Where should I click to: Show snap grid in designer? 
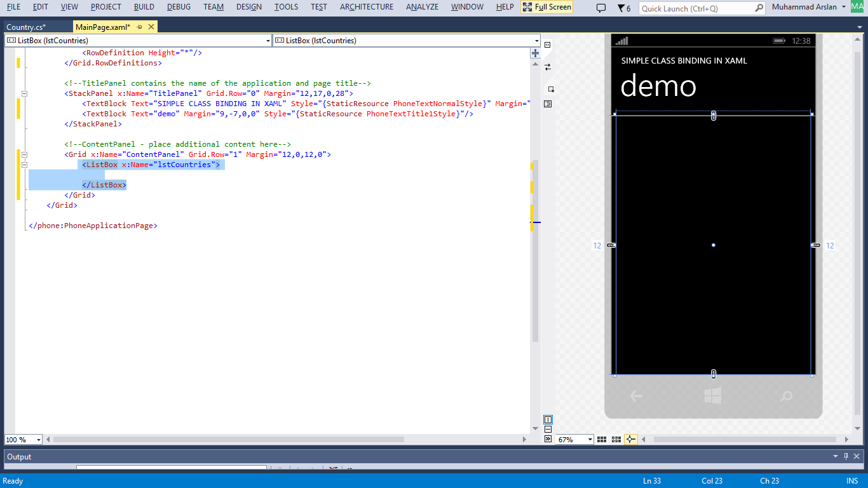(602, 439)
